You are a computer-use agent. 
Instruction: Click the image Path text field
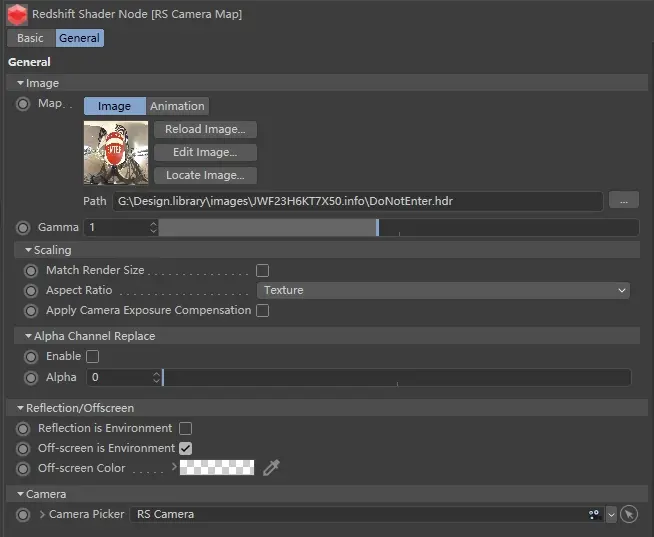[357, 201]
